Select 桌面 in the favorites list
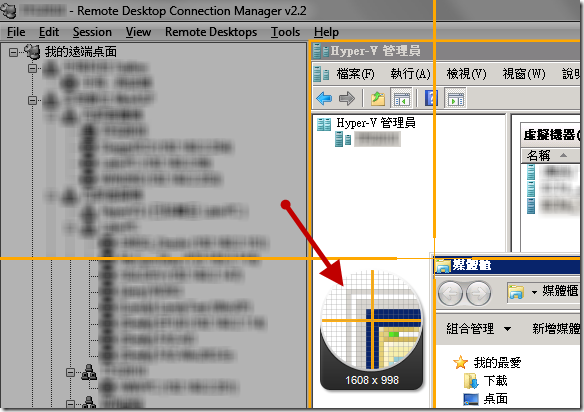Screen dimensions: 584x412 495,399
